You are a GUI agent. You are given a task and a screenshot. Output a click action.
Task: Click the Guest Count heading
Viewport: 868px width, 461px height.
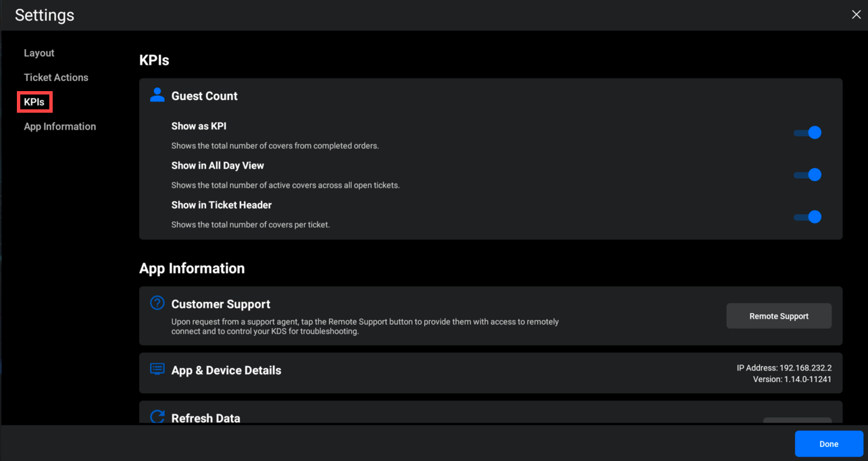coord(204,96)
